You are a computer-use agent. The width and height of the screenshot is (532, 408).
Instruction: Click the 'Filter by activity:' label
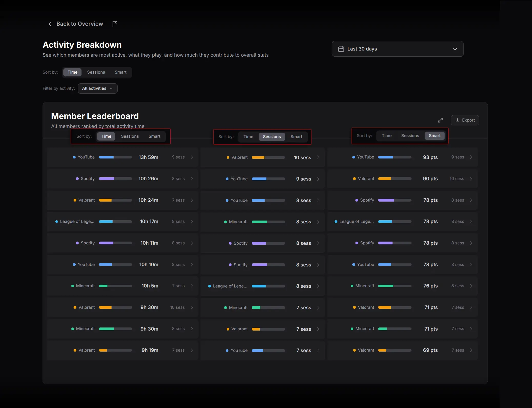tap(59, 88)
